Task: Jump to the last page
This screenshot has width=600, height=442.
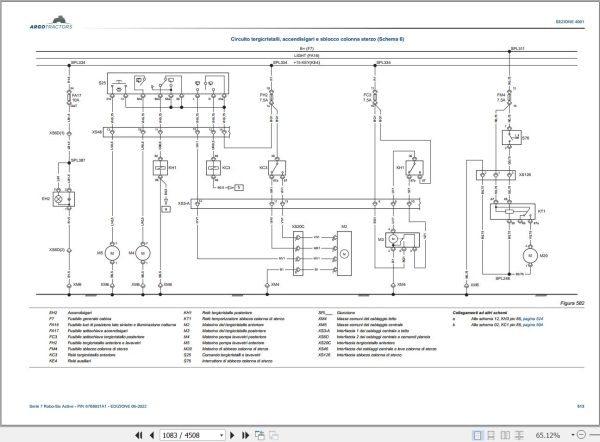Action: [x=245, y=435]
